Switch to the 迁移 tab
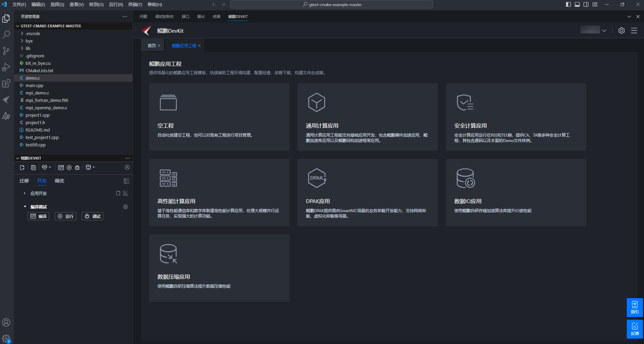Screen dimensions: 644x344 coord(24,181)
